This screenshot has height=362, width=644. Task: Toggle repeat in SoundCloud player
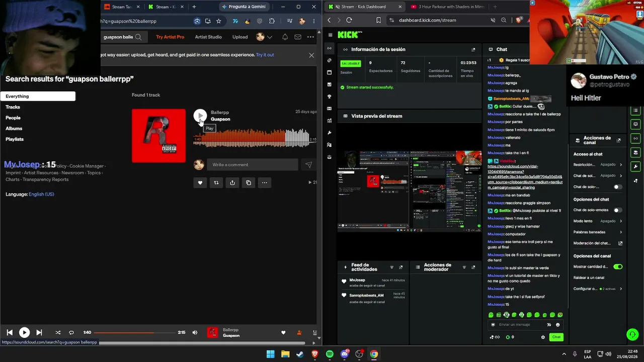click(71, 332)
